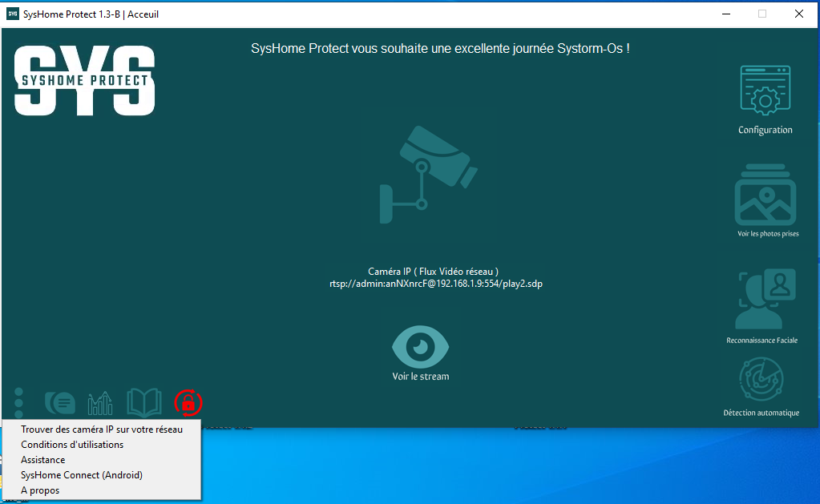The width and height of the screenshot is (820, 504).
Task: Click the security camera illustration
Action: click(x=428, y=175)
